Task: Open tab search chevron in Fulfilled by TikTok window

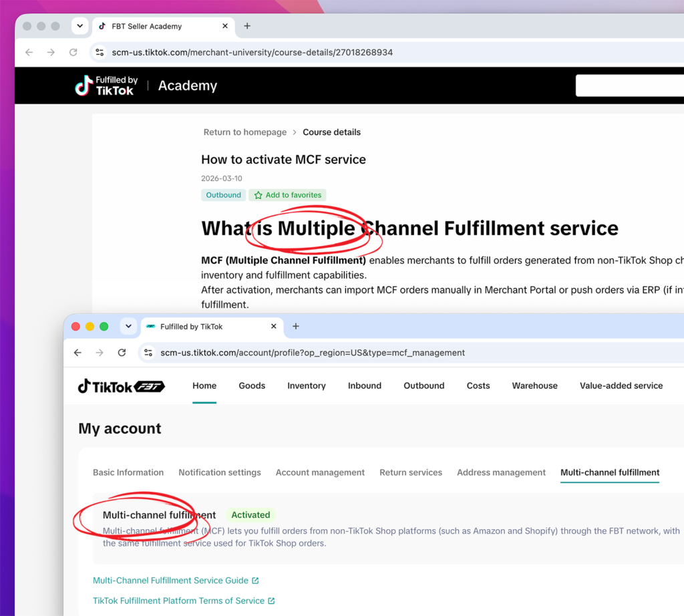Action: point(128,326)
